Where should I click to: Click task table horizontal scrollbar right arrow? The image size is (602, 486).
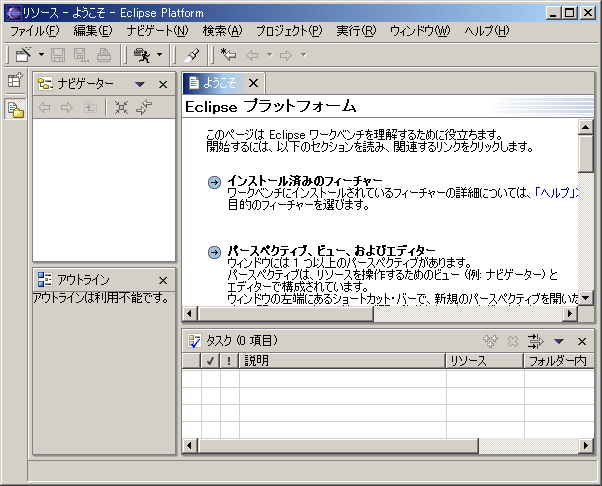(586, 446)
